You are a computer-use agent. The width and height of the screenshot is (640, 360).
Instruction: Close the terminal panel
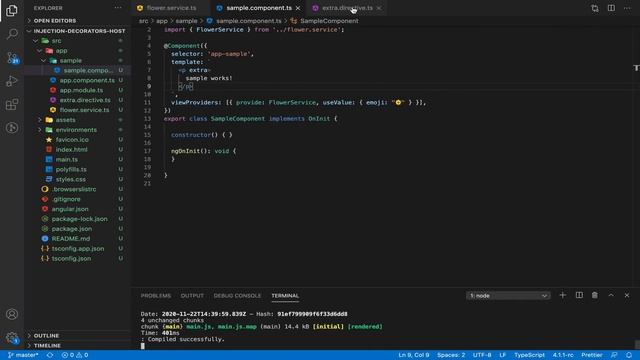627,295
